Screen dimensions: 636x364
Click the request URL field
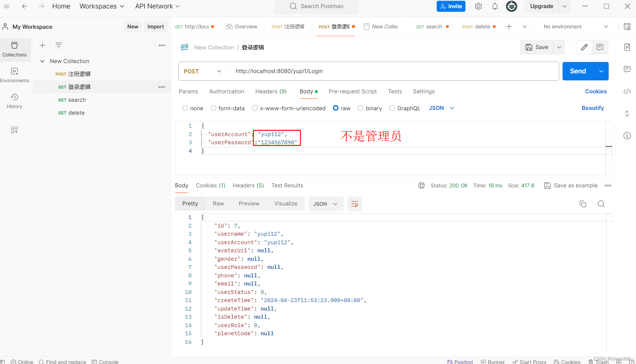(x=394, y=71)
